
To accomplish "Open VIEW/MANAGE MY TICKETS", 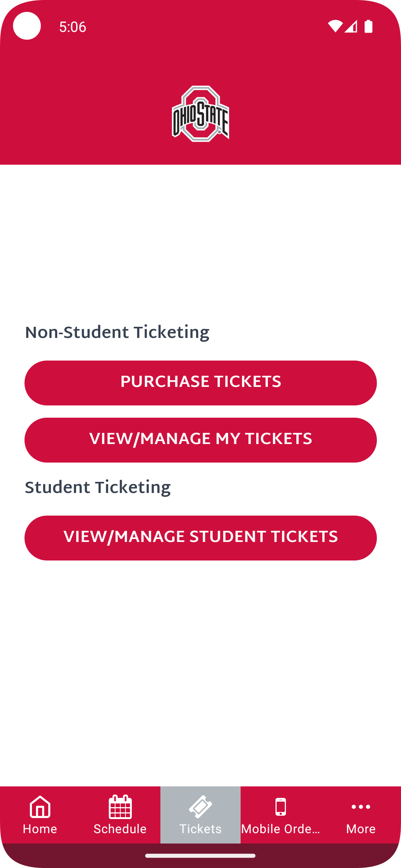I will tap(200, 440).
